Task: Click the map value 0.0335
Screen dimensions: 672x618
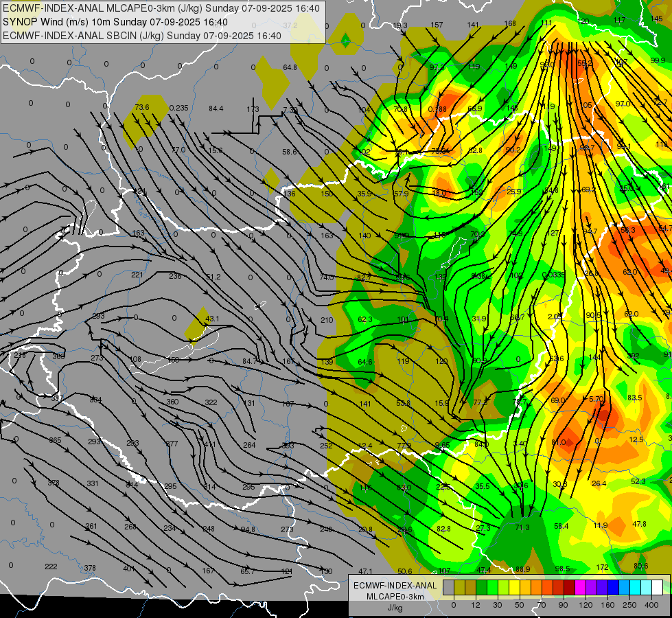Action: [x=553, y=275]
